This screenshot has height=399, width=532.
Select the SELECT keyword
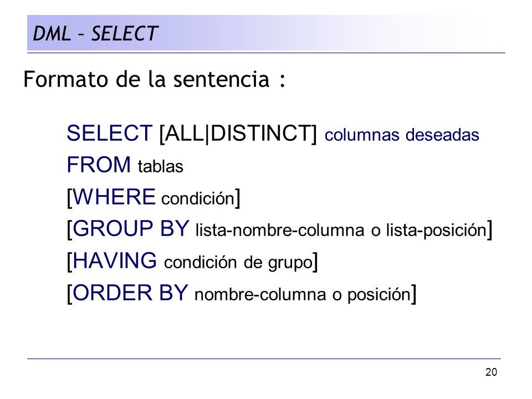tap(110, 132)
